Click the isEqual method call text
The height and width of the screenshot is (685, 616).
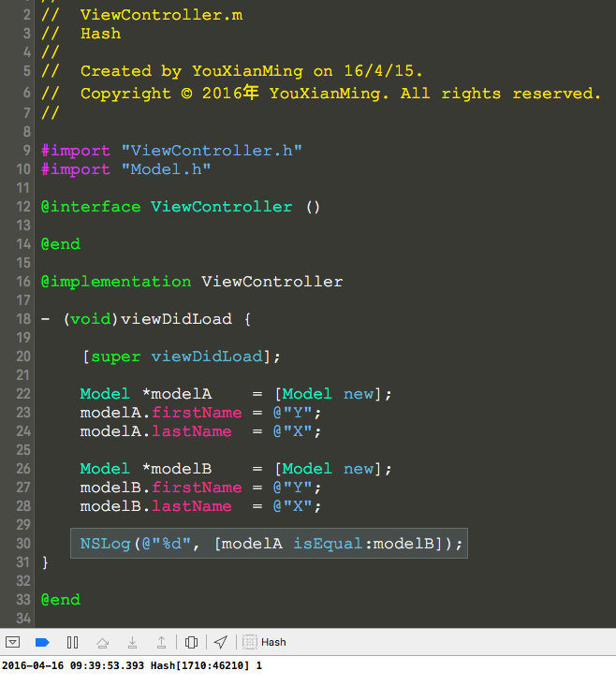point(328,544)
